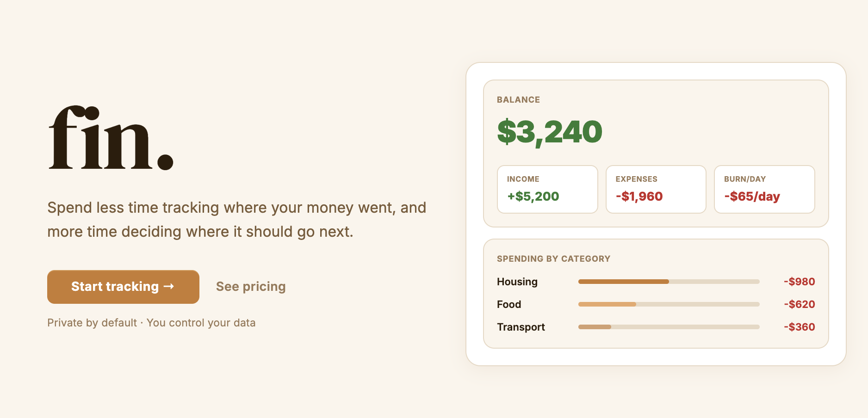The height and width of the screenshot is (418, 868).
Task: Select the Transport category label
Action: pyautogui.click(x=521, y=327)
